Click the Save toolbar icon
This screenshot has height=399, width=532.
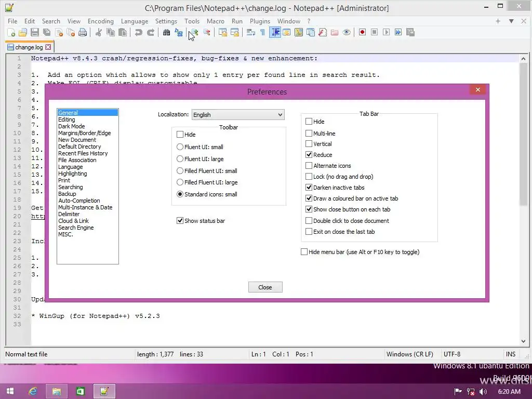(35, 32)
